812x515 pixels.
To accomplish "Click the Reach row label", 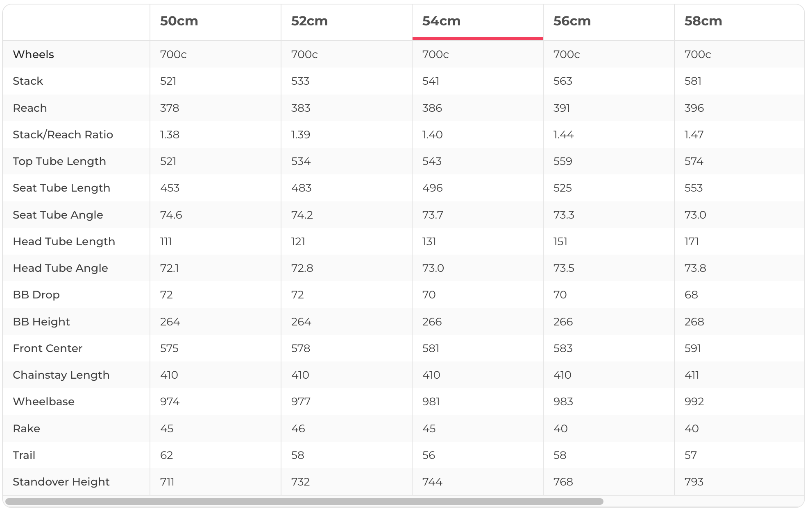I will (x=30, y=108).
